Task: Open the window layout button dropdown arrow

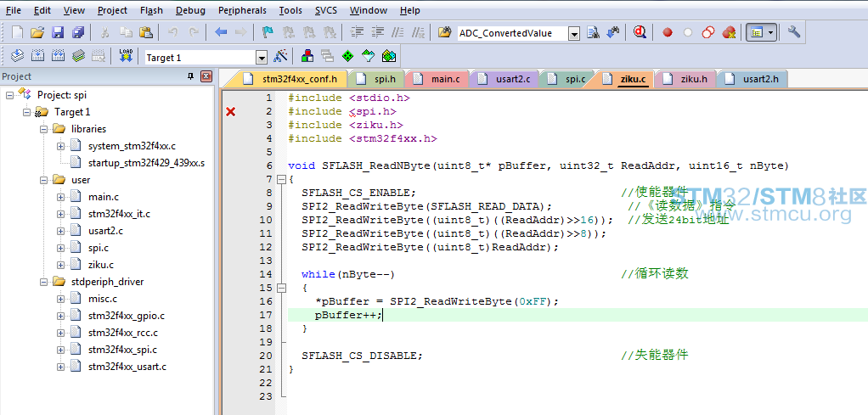Action: click(771, 32)
